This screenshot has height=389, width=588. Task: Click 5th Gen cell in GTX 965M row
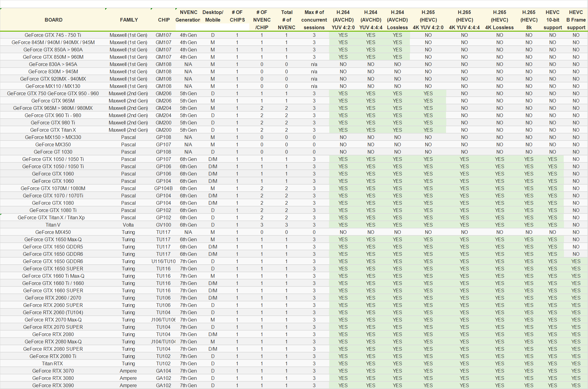coord(188,101)
